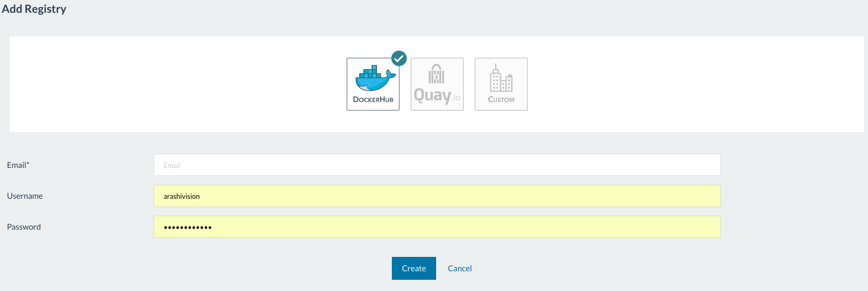Pick the Custom registry option

tap(501, 84)
